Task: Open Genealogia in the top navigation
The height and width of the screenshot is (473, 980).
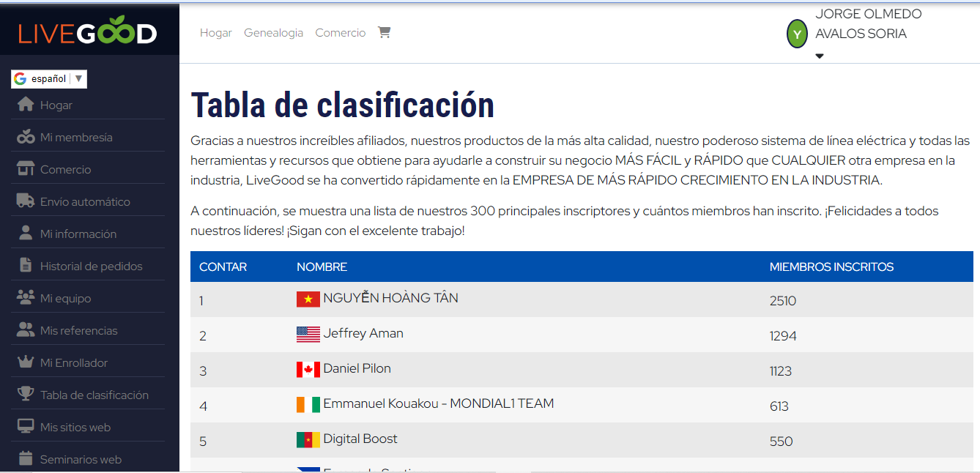Action: tap(274, 33)
